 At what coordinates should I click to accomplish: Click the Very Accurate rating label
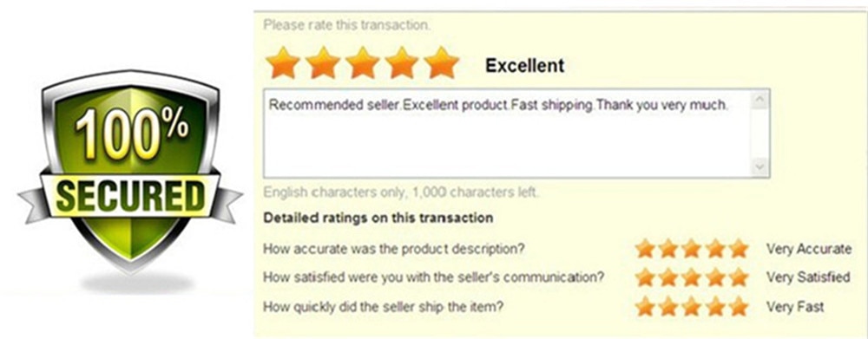point(809,249)
